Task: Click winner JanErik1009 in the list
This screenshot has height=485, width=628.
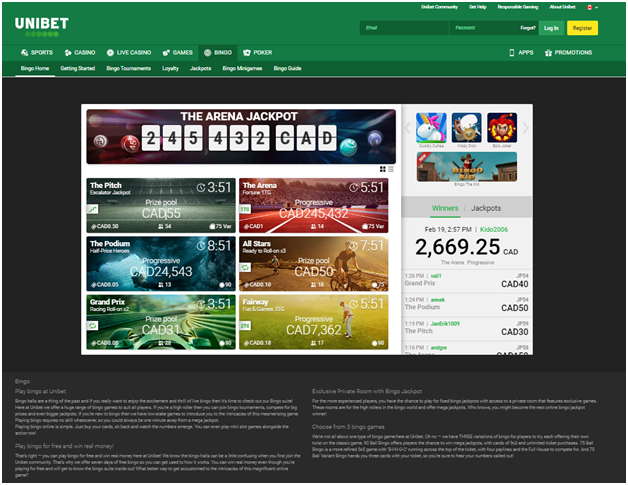Action: (445, 324)
